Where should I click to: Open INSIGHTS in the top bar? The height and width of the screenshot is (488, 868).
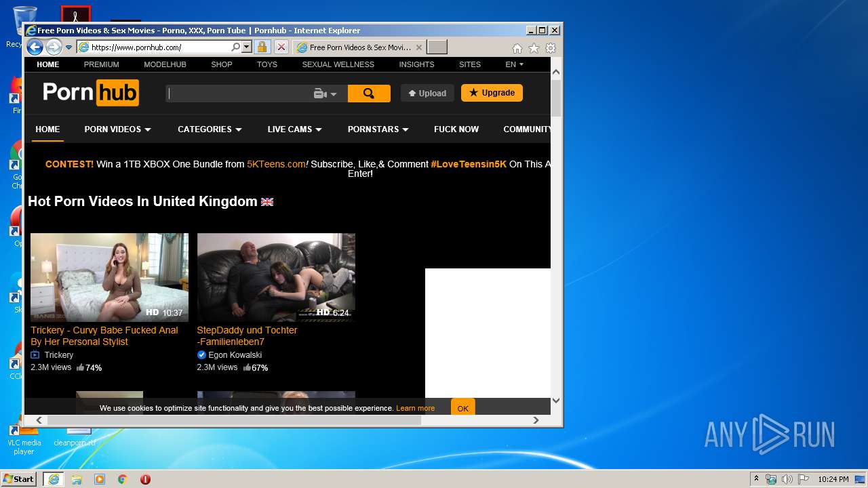(416, 64)
